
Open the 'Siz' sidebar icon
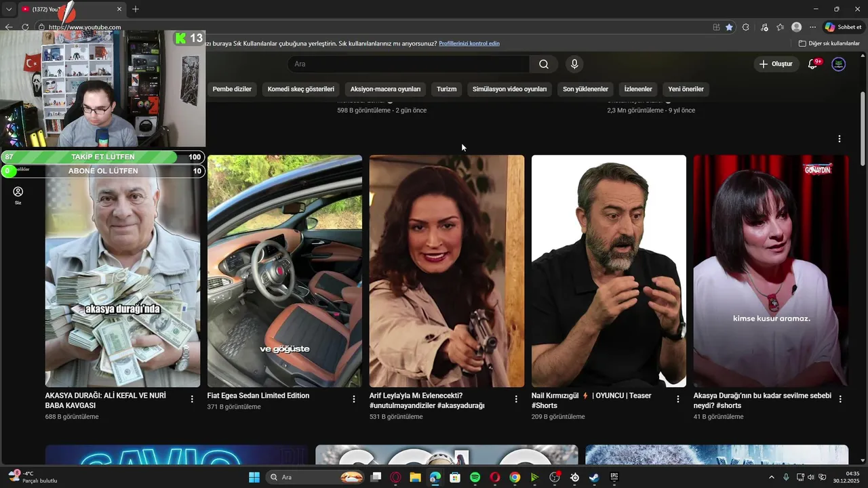click(x=18, y=196)
